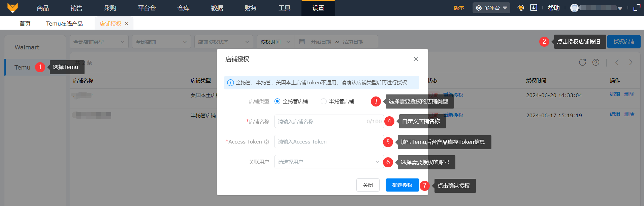Screen dimensions: 644x206
Task: Refresh the store list
Action: coord(582,62)
